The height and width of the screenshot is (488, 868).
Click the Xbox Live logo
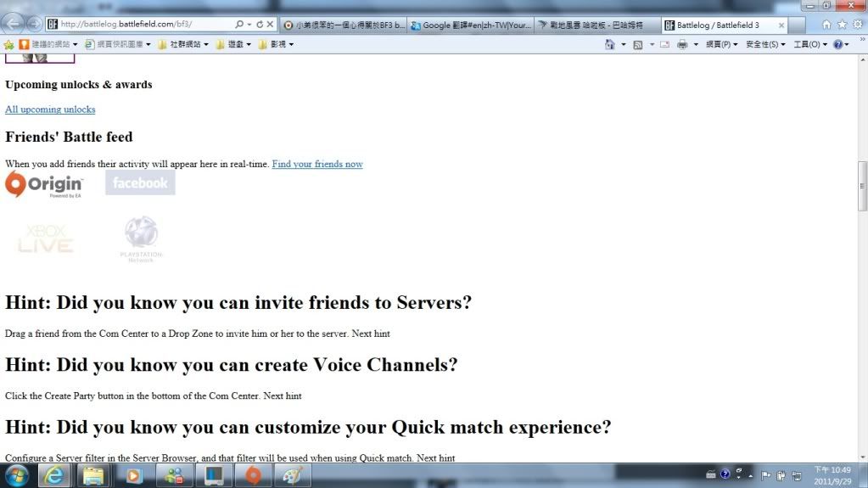click(x=46, y=239)
